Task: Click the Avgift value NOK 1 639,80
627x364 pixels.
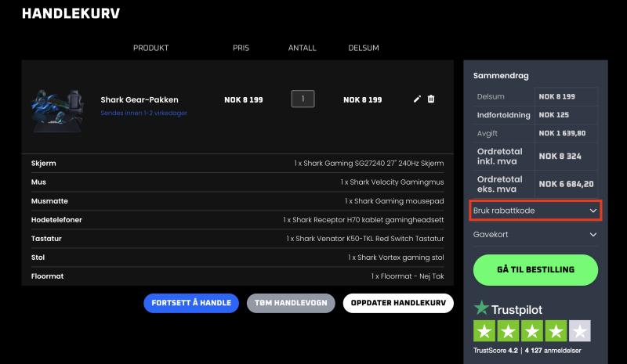Action: 562,133
